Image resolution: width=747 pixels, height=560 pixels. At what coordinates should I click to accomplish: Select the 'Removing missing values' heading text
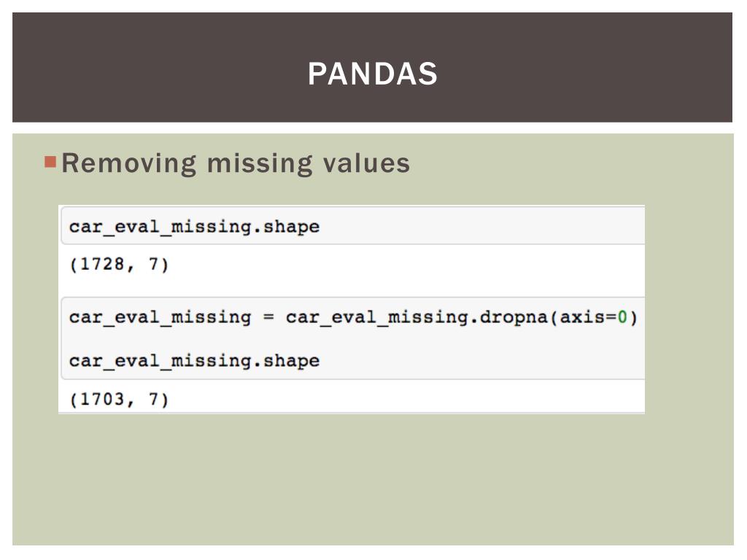(x=236, y=163)
